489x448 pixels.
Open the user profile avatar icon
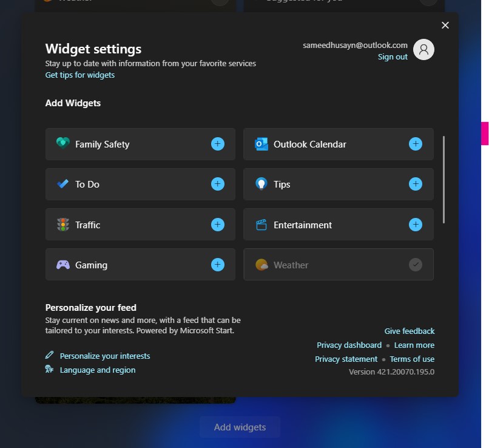[x=423, y=49]
